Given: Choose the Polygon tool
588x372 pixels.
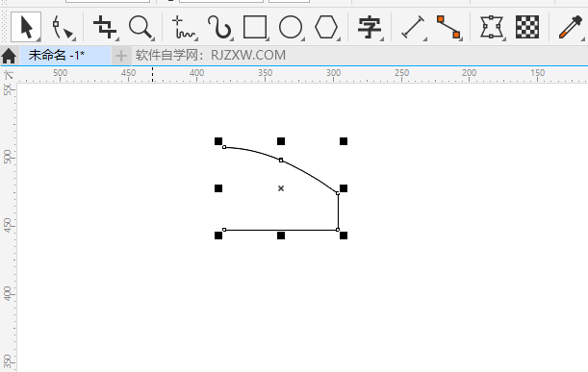Looking at the screenshot, I should click(x=326, y=27).
